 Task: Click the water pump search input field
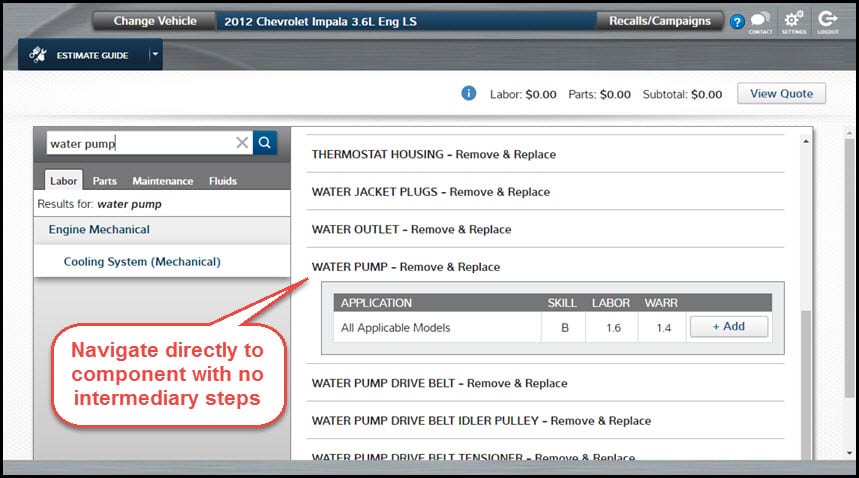[x=140, y=143]
